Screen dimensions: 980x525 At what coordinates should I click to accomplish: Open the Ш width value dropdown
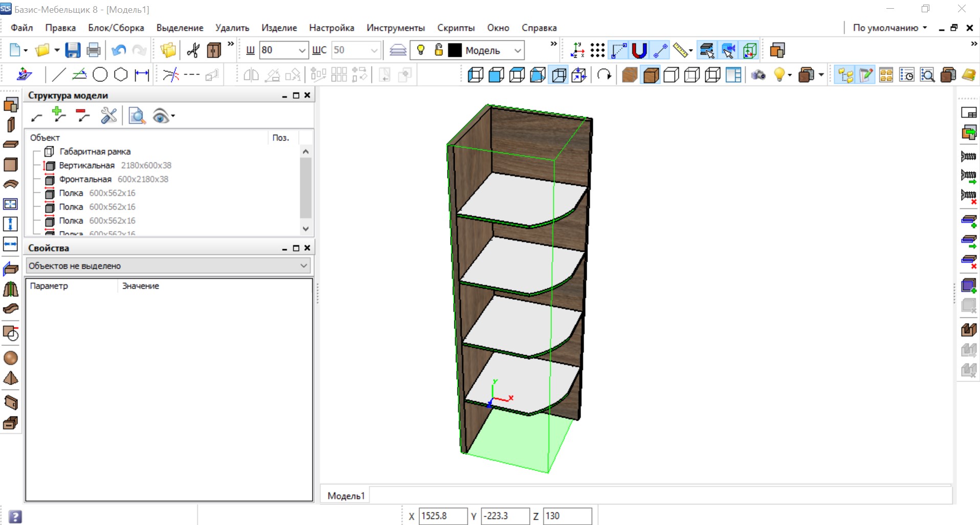tap(302, 50)
